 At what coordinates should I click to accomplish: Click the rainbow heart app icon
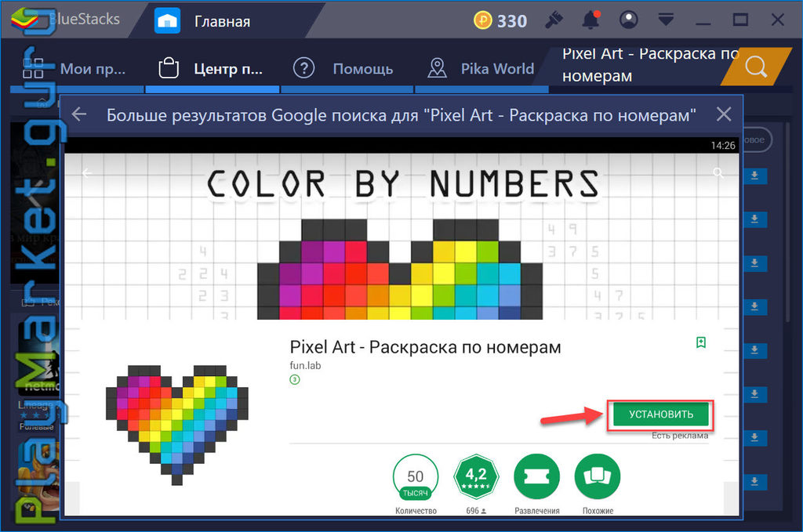[x=177, y=425]
